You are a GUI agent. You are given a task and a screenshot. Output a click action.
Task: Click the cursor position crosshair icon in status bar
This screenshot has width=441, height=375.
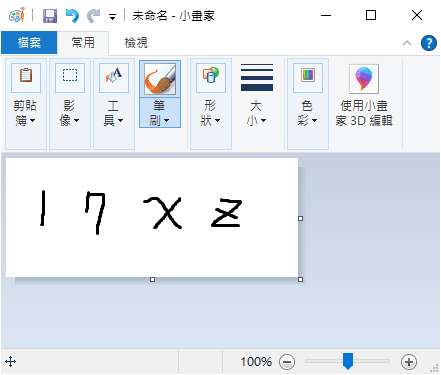tap(11, 361)
